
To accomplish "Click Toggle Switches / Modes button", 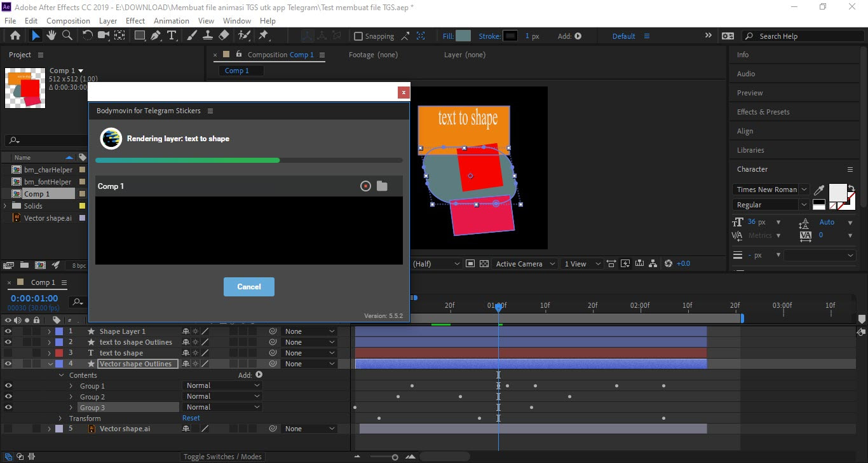I will [222, 457].
